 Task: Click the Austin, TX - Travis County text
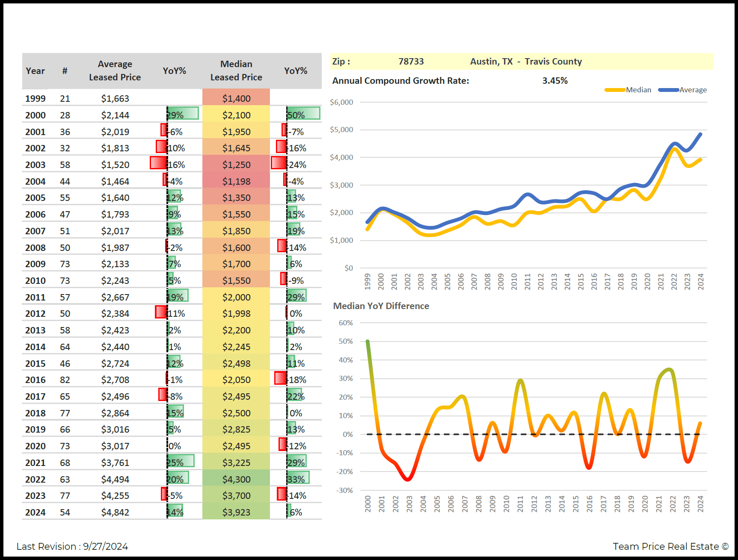(526, 62)
